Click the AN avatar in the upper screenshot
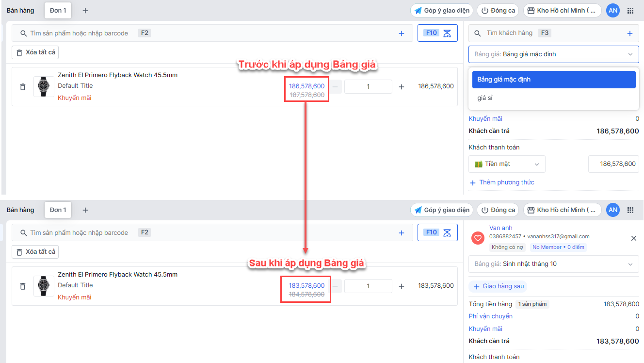Screen dimensions: 644x363 pos(613,11)
